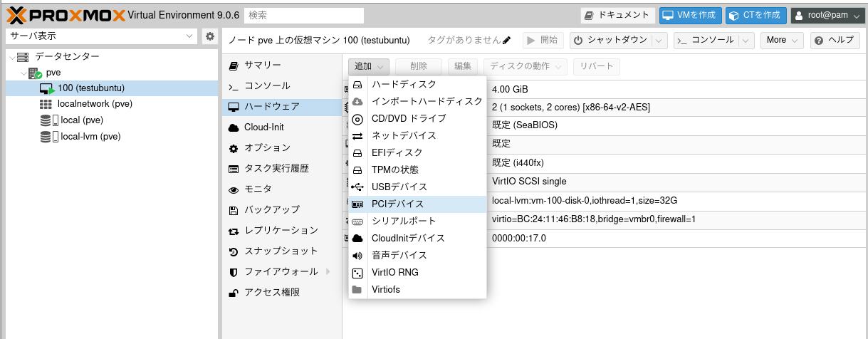This screenshot has height=339, width=868.
Task: Click the local (pve) storage icon
Action: (48, 120)
